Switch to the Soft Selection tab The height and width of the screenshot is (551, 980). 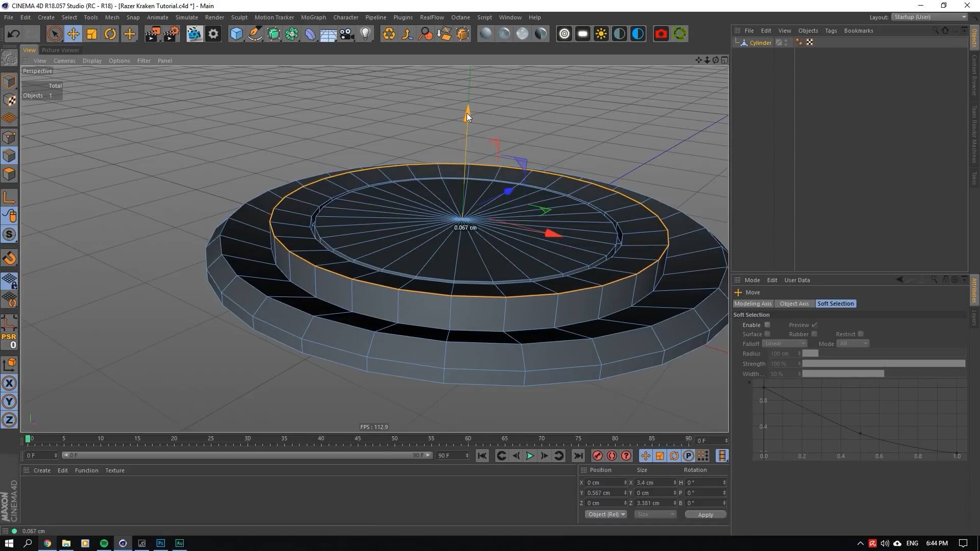pyautogui.click(x=836, y=303)
